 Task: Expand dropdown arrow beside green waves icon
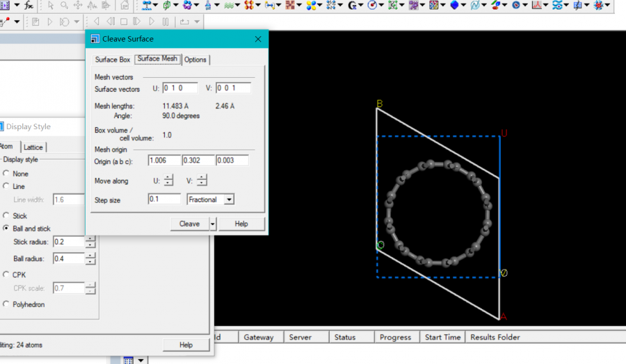238,5
